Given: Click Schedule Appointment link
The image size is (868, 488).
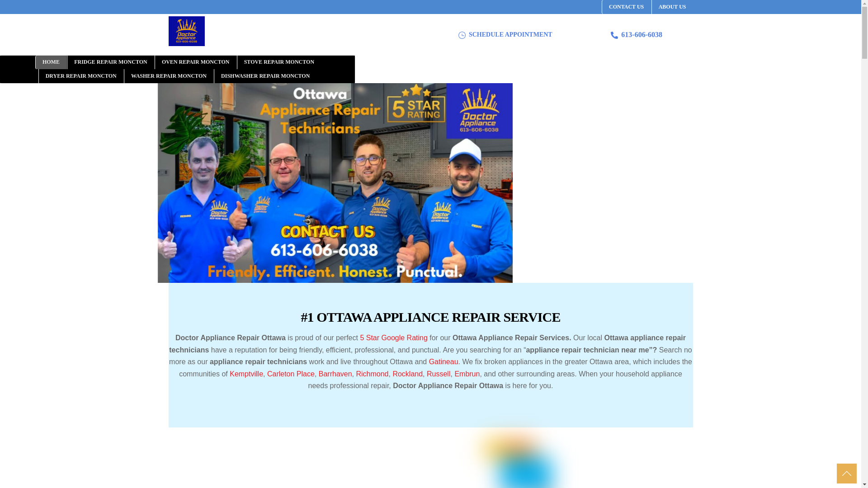Looking at the screenshot, I should (510, 35).
